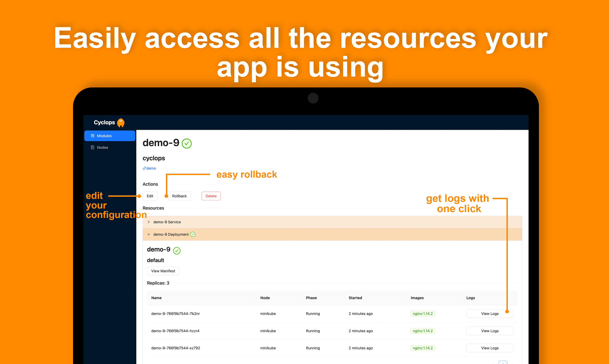Collapse the demo-9 Deployment row chevron
Image resolution: width=609 pixels, height=364 pixels.
click(149, 235)
